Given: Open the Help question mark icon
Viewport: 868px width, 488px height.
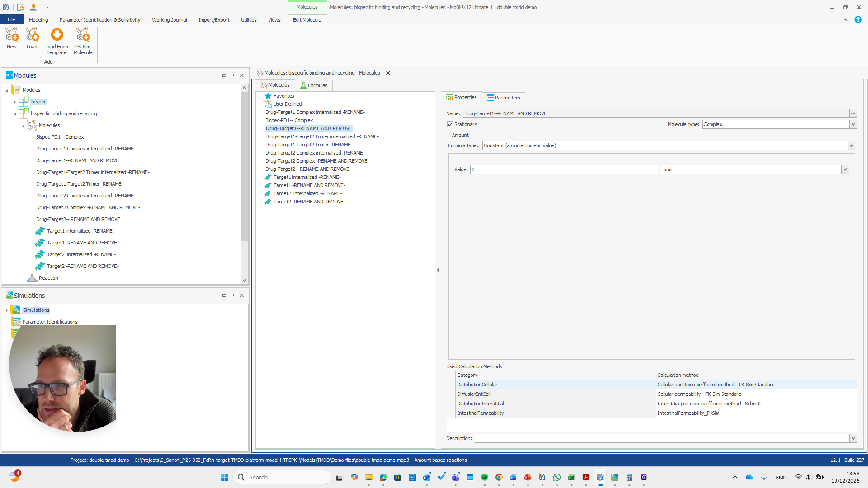Looking at the screenshot, I should tap(858, 19).
